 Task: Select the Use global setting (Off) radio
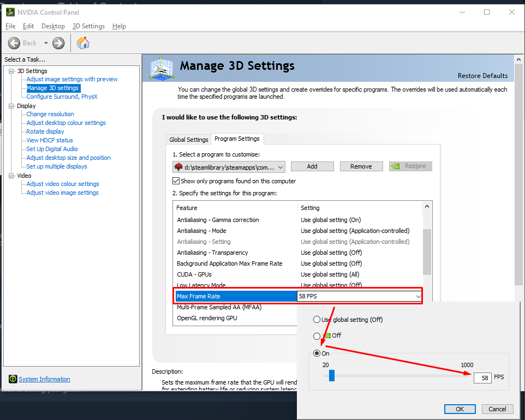317,320
